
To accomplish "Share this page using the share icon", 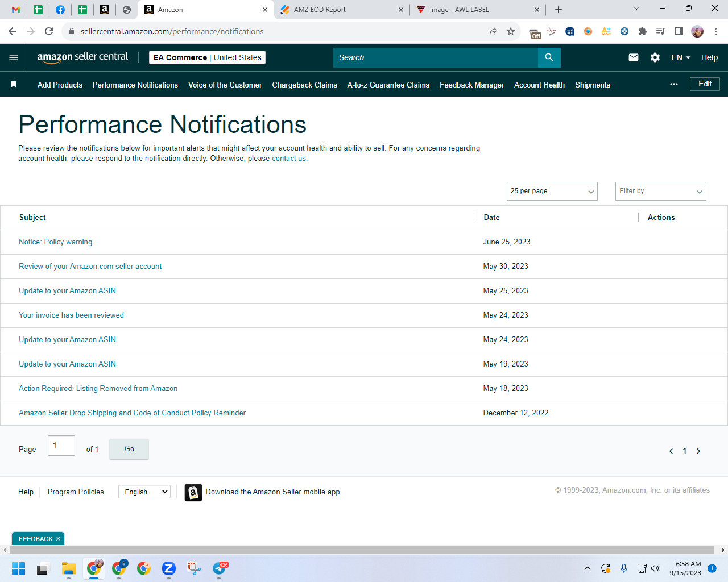I will click(x=493, y=31).
